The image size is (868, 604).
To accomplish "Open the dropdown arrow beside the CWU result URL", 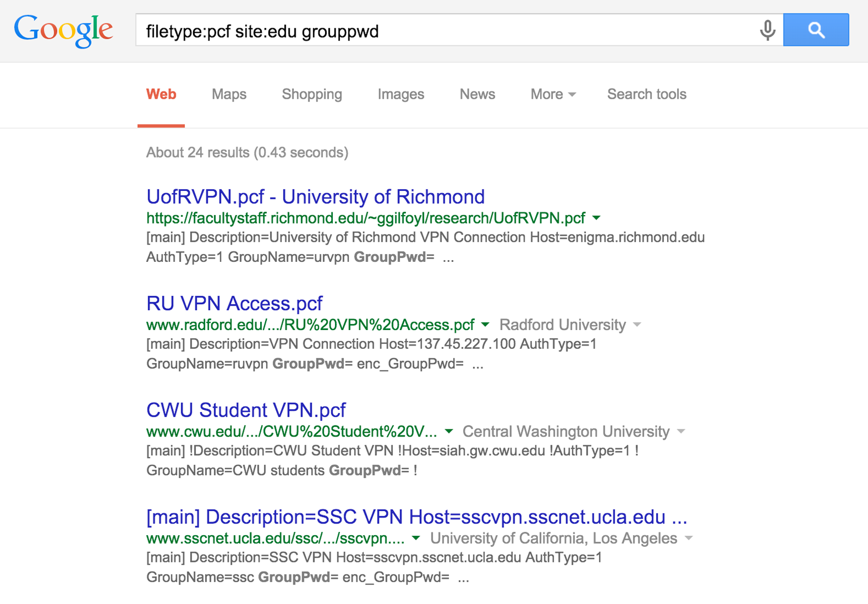I will [x=449, y=432].
